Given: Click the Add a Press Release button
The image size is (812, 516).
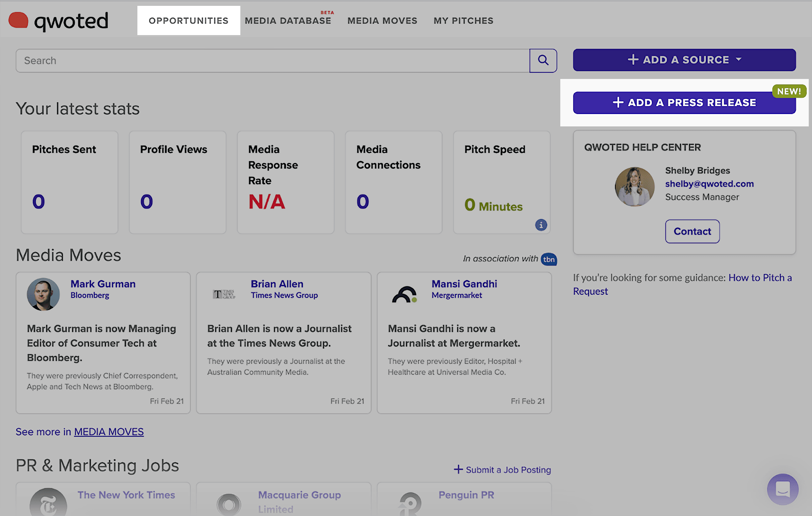Looking at the screenshot, I should [684, 103].
